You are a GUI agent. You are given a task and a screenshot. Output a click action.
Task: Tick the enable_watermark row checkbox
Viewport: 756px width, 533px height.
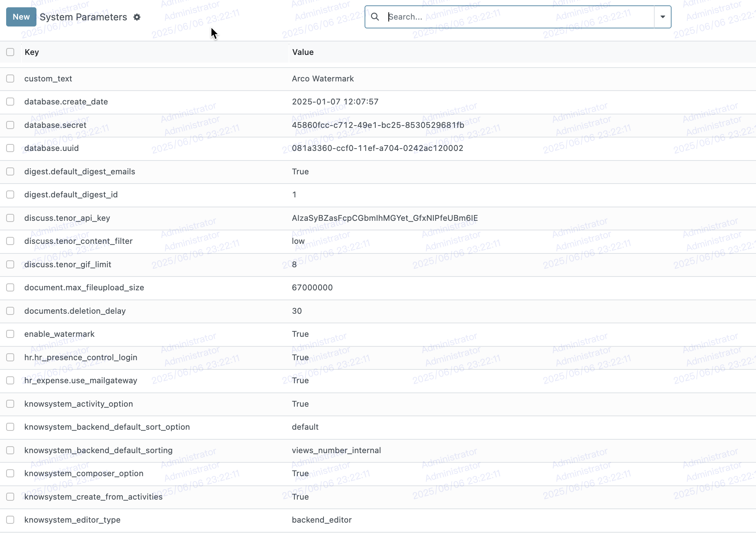coord(10,334)
